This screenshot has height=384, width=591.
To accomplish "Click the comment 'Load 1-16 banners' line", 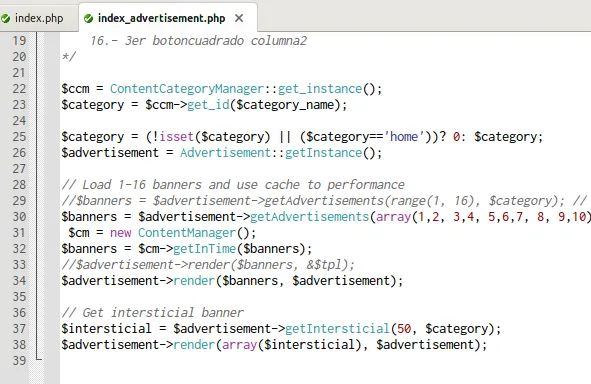I will pyautogui.click(x=233, y=185).
